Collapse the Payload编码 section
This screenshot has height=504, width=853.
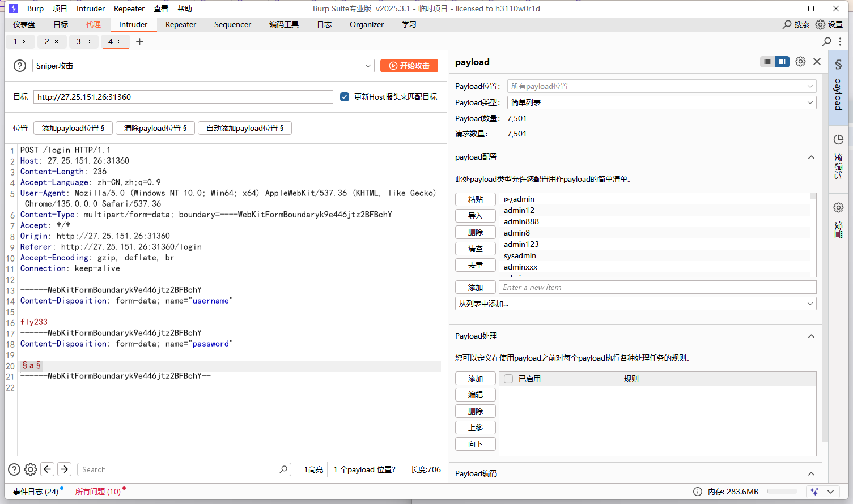click(811, 474)
